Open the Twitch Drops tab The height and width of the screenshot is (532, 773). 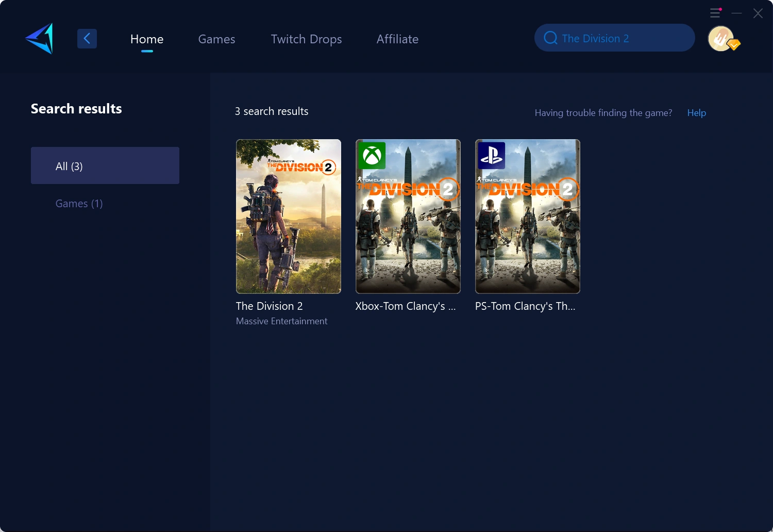pyautogui.click(x=306, y=39)
